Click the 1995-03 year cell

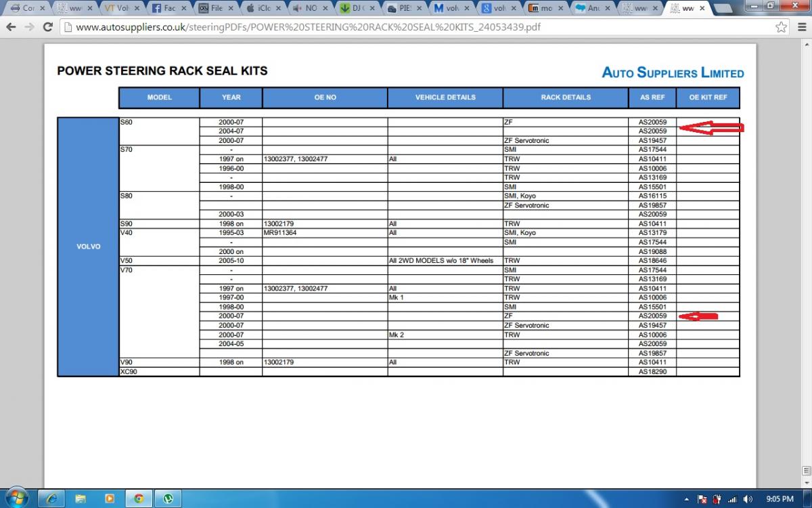231,233
